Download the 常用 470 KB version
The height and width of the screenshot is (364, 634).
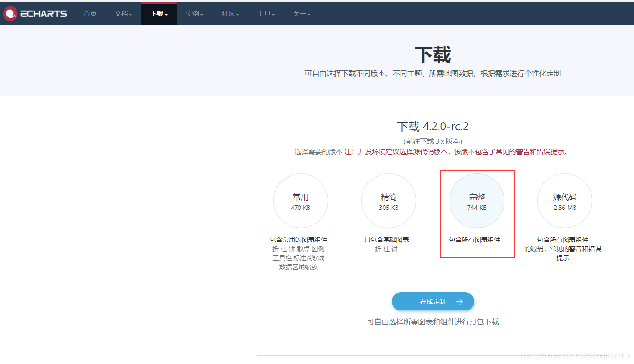pos(301,201)
